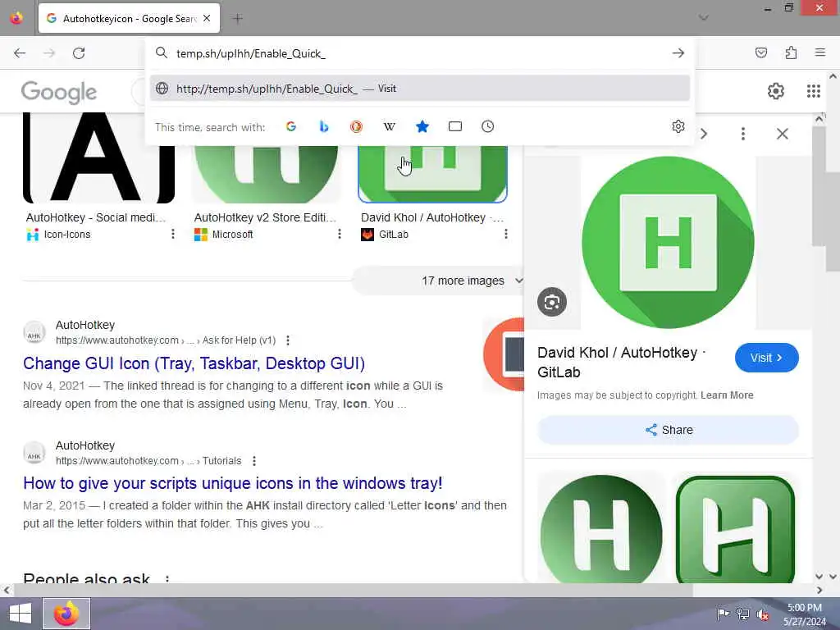Go to next image in preview panel

pos(704,134)
